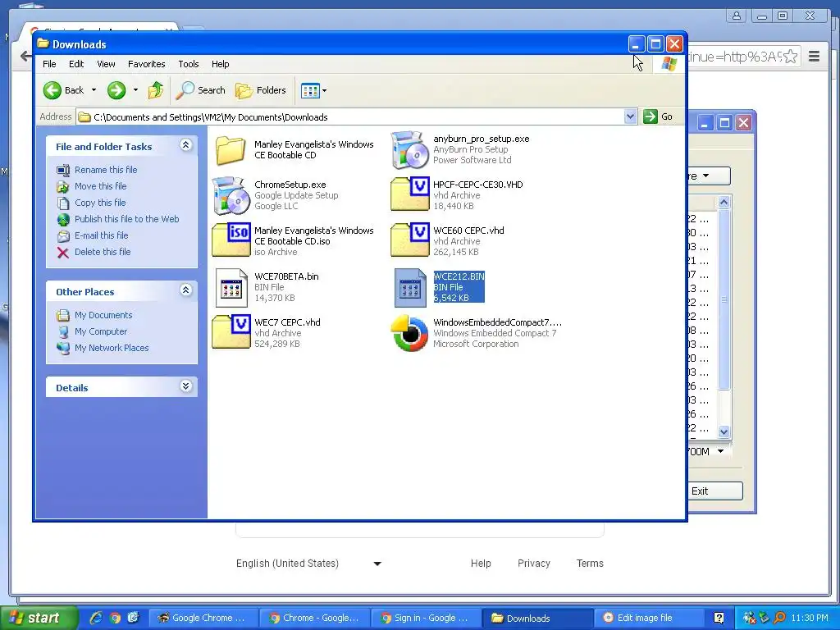Go up one folder level icon
This screenshot has height=630, width=840.
[x=156, y=90]
